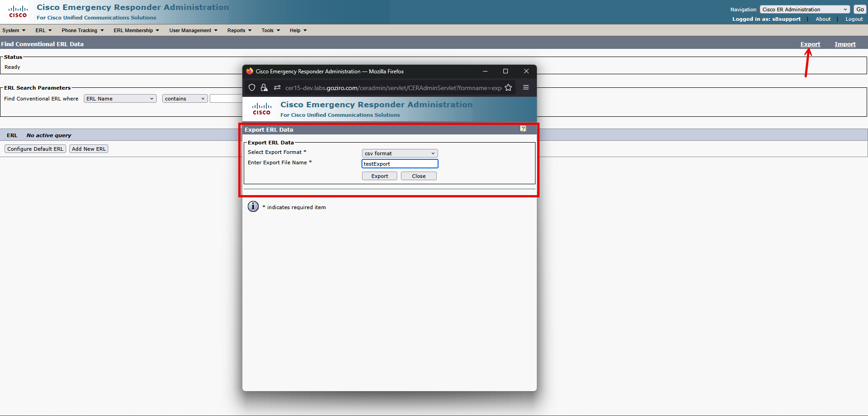Bookmark this page with the star icon
The image size is (868, 416).
(x=508, y=88)
